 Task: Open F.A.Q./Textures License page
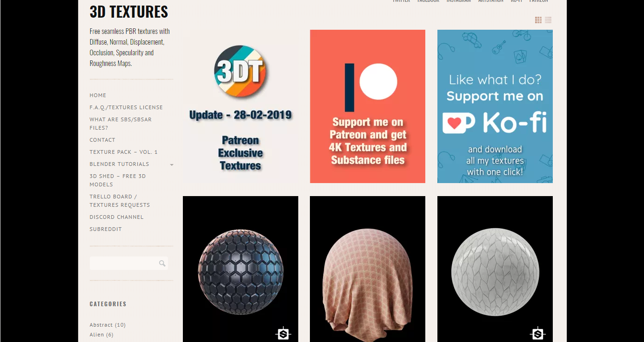(126, 107)
